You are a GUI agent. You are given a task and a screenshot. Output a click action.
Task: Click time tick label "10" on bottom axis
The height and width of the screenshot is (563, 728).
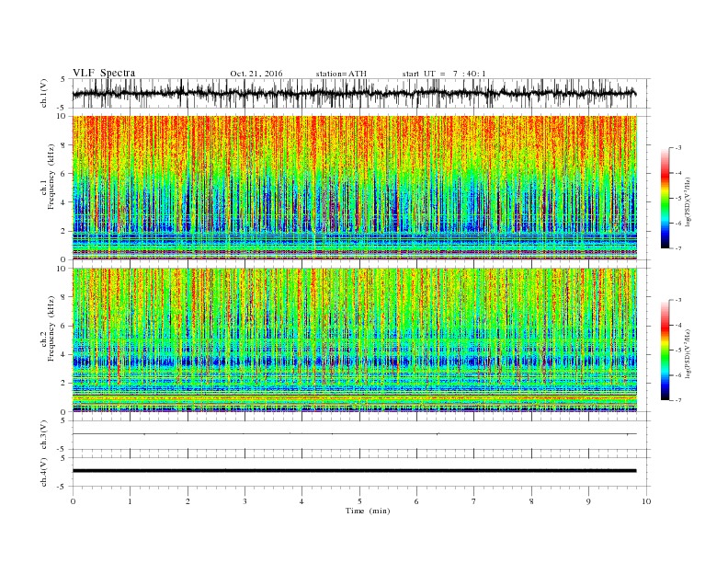[646, 501]
